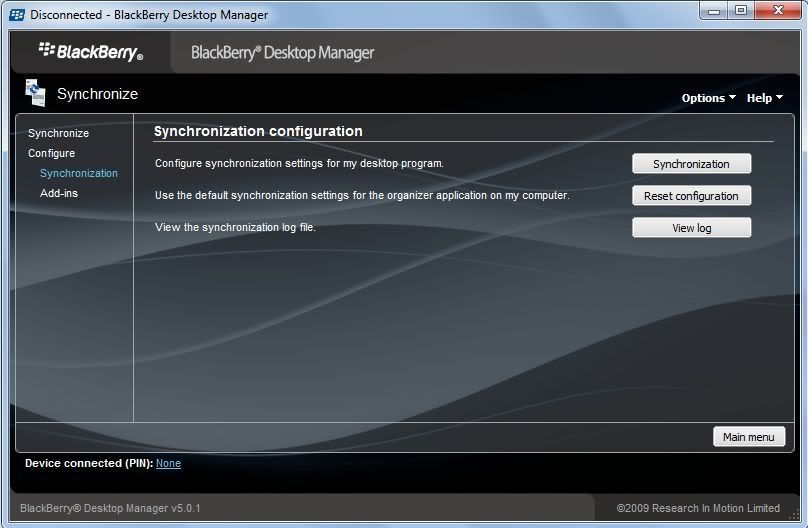The width and height of the screenshot is (808, 528).
Task: Select Synchronize in the left sidebar
Action: [x=58, y=133]
